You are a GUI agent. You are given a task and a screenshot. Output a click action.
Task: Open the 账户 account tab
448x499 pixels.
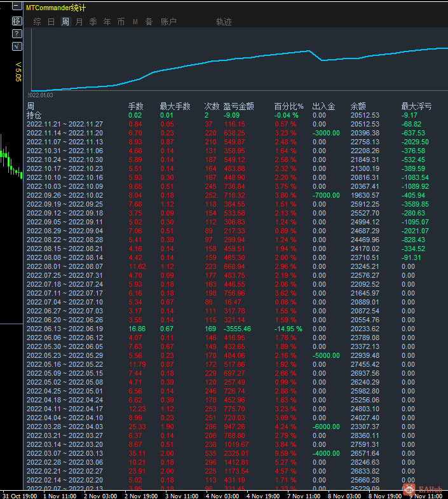(168, 22)
